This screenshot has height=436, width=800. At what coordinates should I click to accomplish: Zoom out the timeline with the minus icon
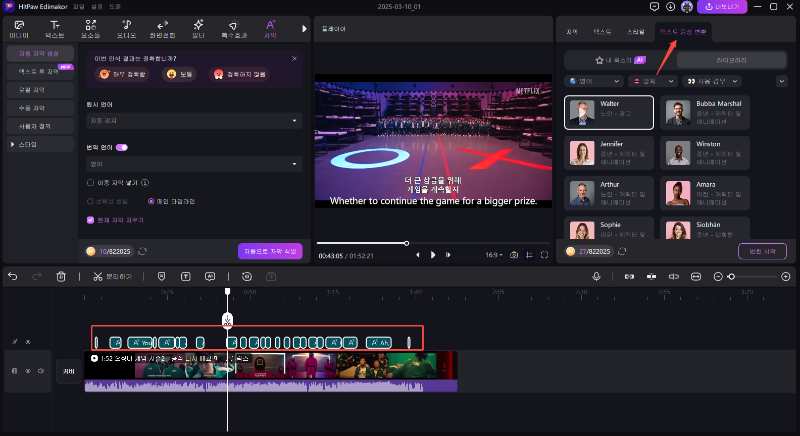click(x=718, y=276)
